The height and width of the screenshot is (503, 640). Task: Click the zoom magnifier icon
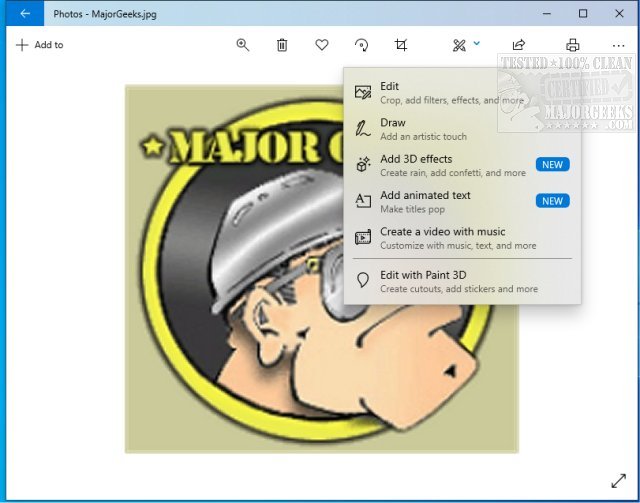242,45
